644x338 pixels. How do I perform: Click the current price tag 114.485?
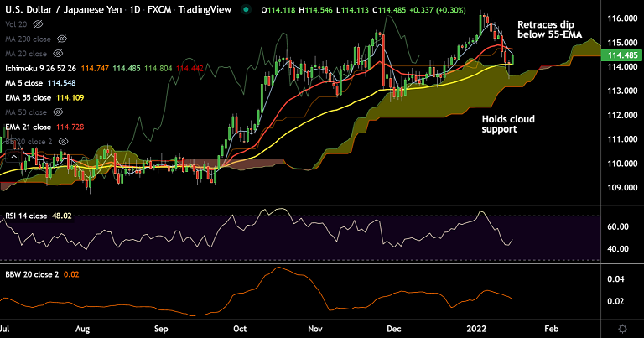pos(622,55)
